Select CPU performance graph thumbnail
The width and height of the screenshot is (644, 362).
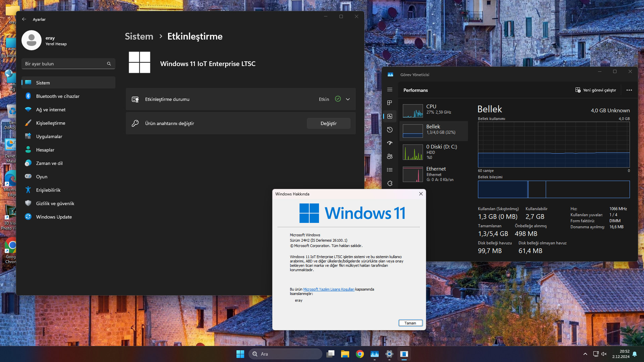point(413,111)
